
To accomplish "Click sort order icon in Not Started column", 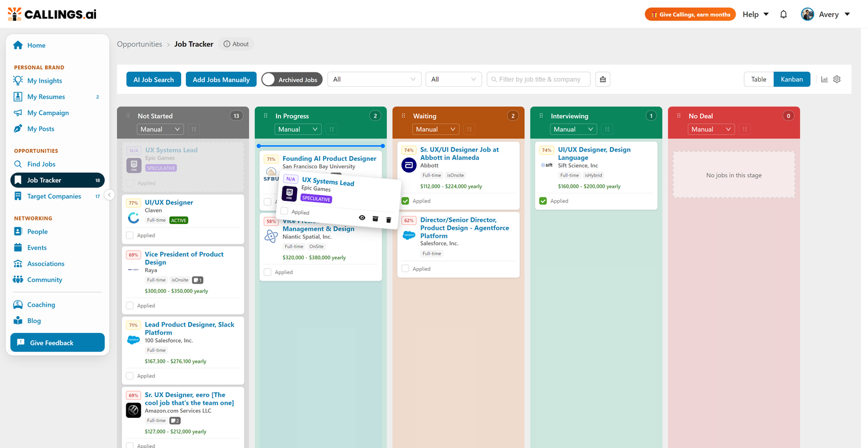I will (x=194, y=129).
